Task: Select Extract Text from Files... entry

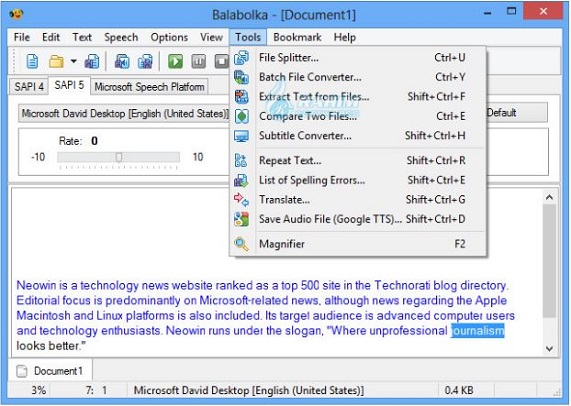Action: (358, 97)
